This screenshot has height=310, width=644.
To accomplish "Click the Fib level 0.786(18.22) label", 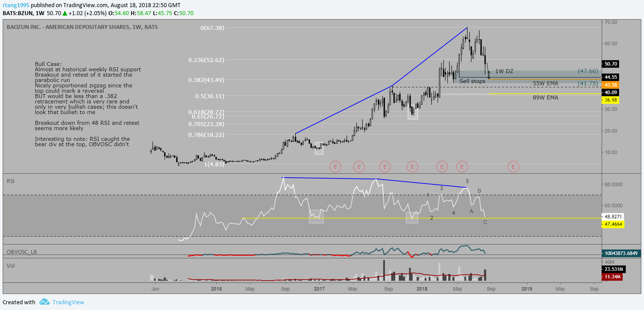I will click(206, 135).
